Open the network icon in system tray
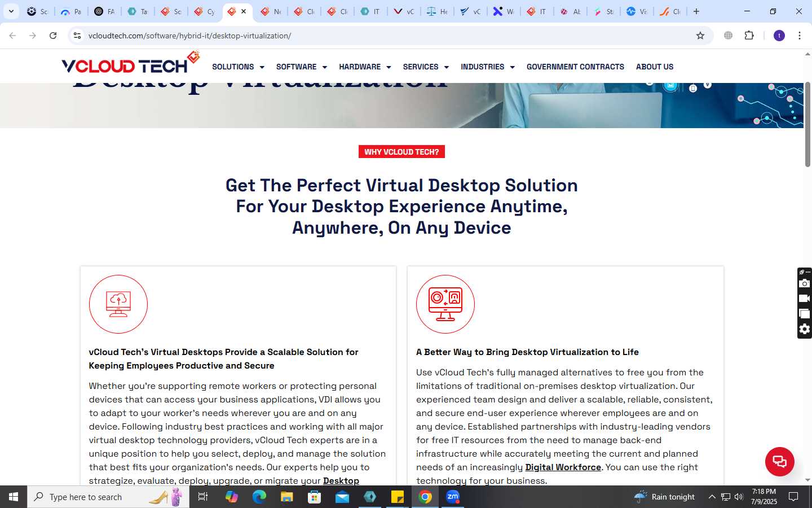Viewport: 812px width, 508px height. (726, 497)
